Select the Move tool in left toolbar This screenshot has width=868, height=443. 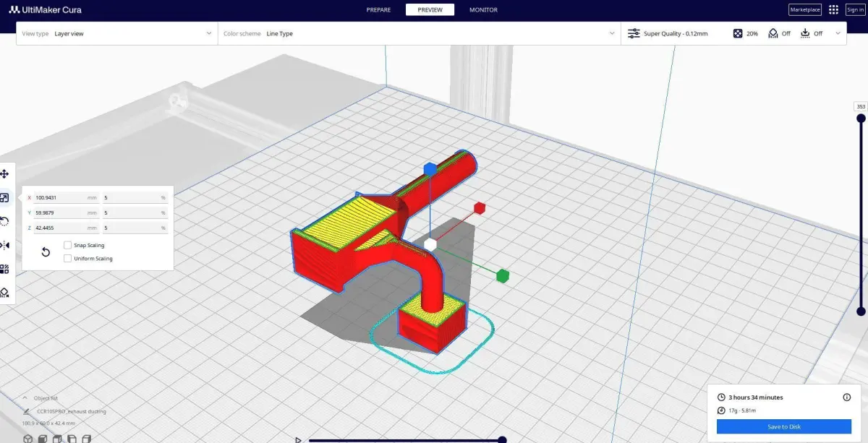pos(4,173)
